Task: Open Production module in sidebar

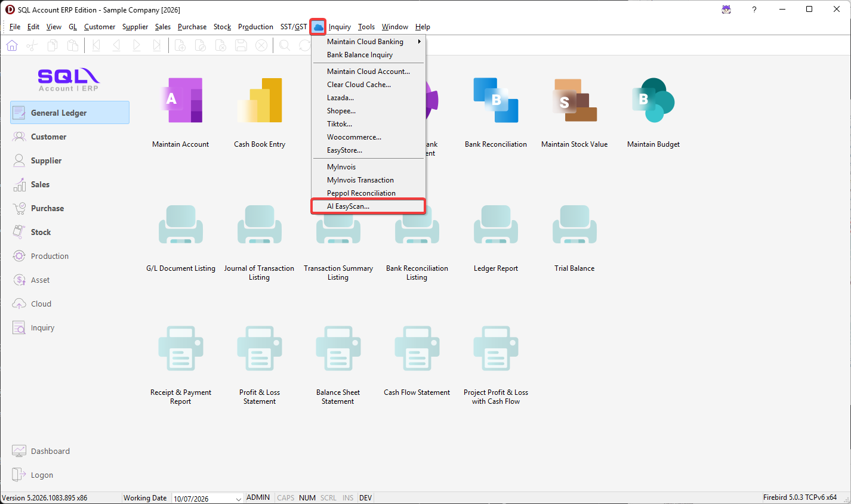Action: pos(70,256)
